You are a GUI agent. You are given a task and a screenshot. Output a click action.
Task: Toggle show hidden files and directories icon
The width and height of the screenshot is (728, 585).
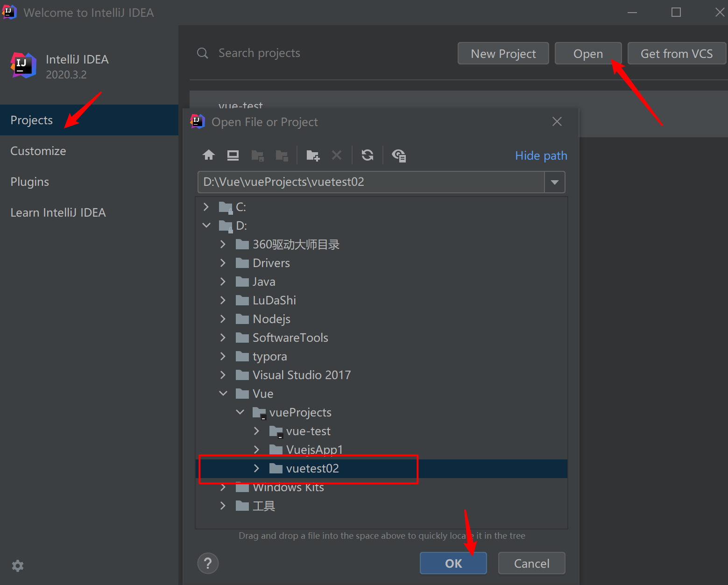coord(399,155)
